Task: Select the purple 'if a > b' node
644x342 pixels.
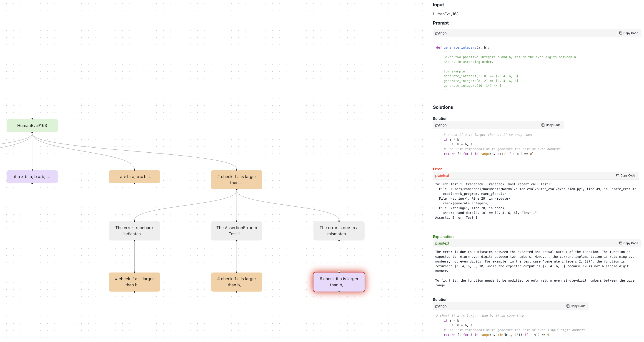Action: (32, 177)
